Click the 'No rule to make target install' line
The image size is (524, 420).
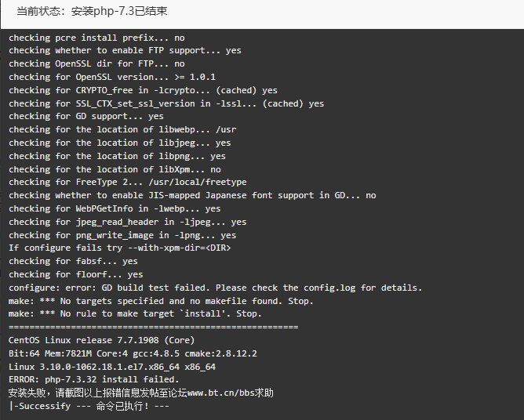click(135, 314)
